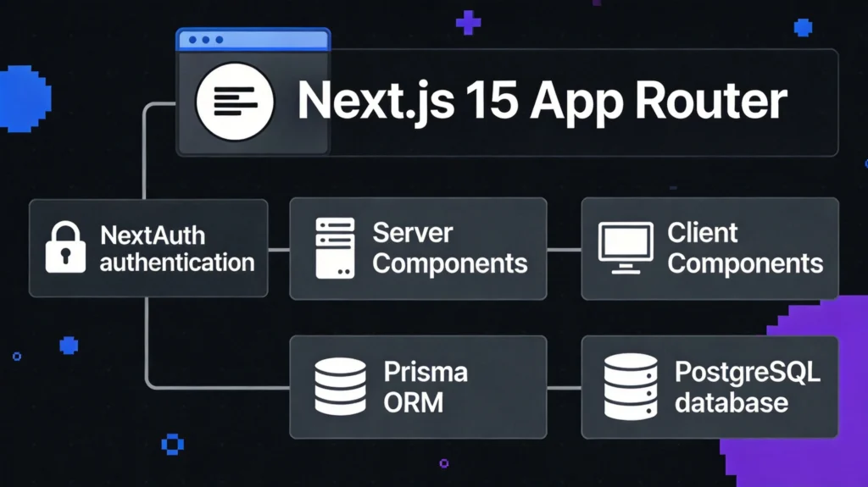Click the "Prisma ORM" label
This screenshot has width=868, height=487.
click(426, 387)
